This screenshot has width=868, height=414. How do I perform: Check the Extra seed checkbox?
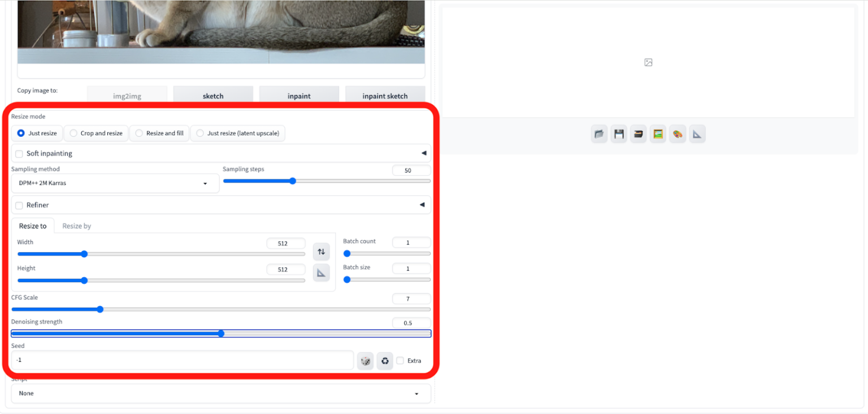pos(400,361)
